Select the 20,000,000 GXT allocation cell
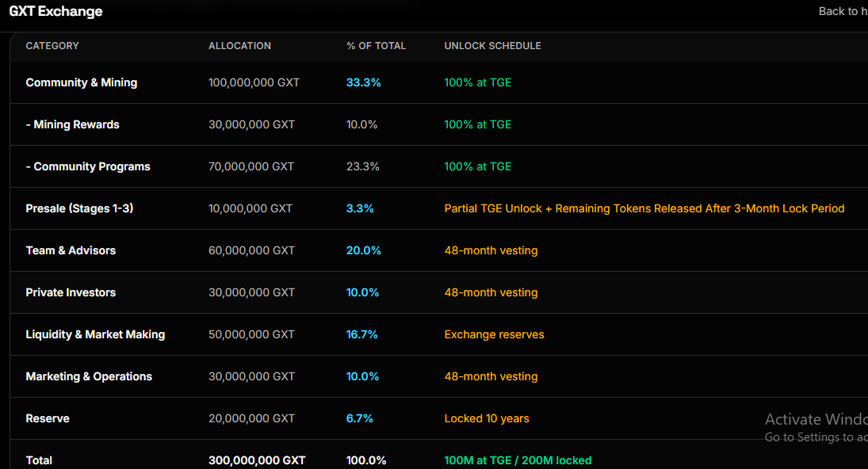Screen dimensions: 868x469 (x=252, y=418)
